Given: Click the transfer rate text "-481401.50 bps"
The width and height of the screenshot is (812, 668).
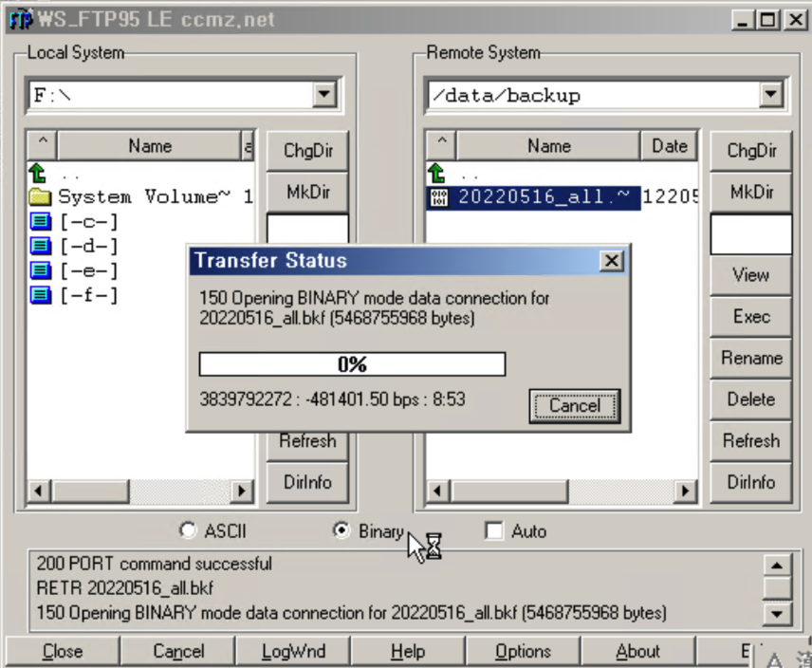Looking at the screenshot, I should tap(361, 399).
